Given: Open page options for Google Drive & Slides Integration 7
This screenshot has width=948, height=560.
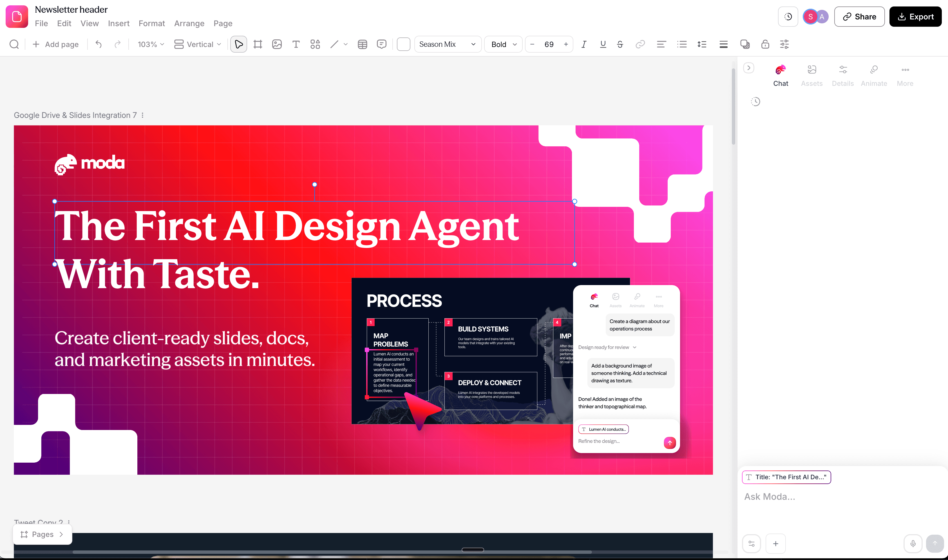Looking at the screenshot, I should 143,115.
